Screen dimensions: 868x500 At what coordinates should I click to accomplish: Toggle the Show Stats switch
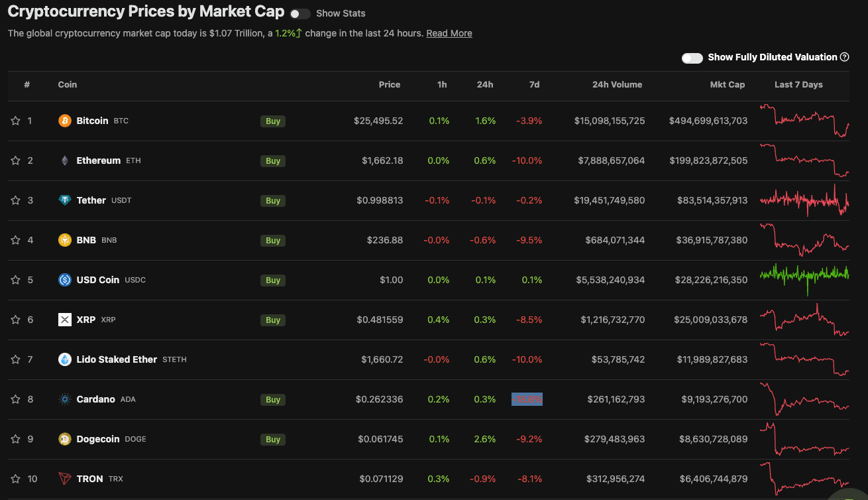(299, 13)
